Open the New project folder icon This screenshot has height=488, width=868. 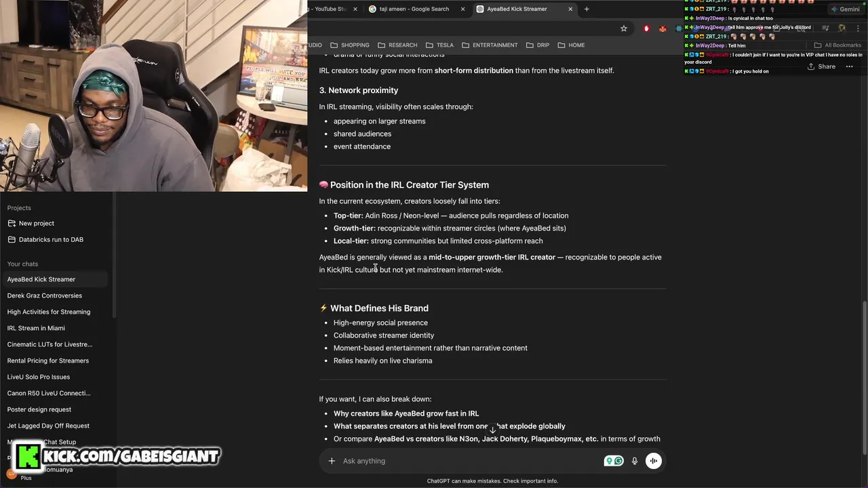coord(12,223)
